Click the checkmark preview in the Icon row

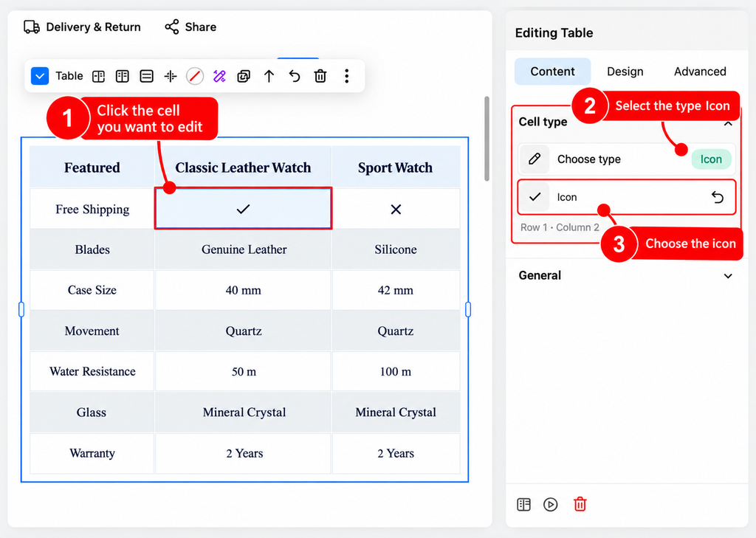535,197
